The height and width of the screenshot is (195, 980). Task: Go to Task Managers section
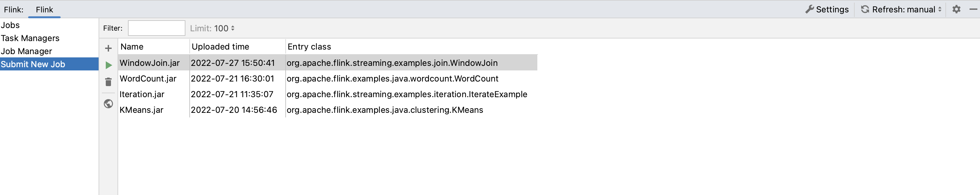30,38
